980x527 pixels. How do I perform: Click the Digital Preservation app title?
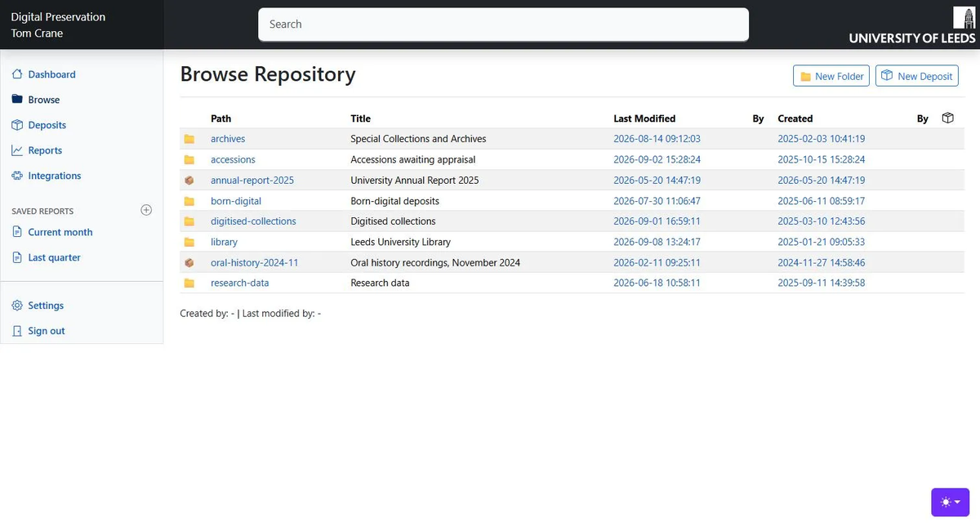tap(58, 17)
